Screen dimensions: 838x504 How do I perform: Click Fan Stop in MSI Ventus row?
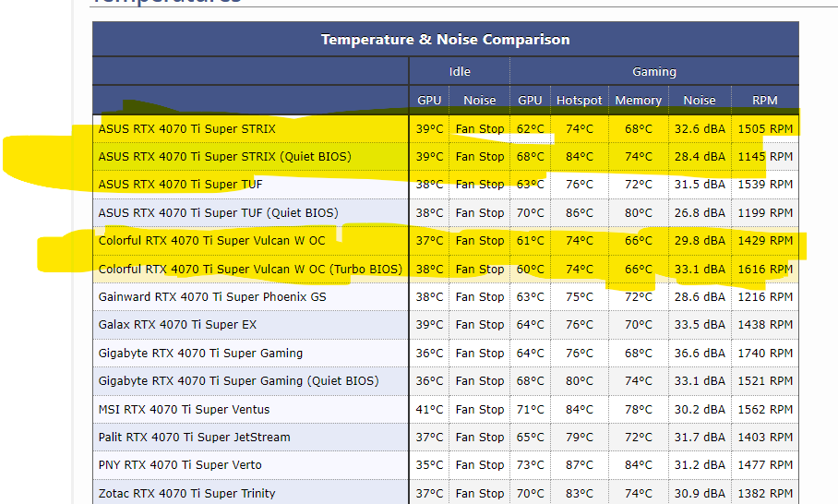pyautogui.click(x=480, y=410)
